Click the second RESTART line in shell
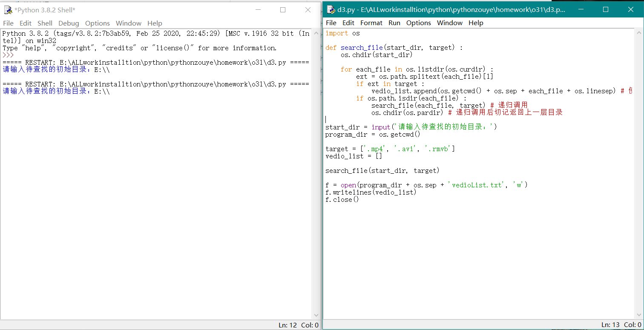Viewport: 644px width, 330px height. [156, 84]
